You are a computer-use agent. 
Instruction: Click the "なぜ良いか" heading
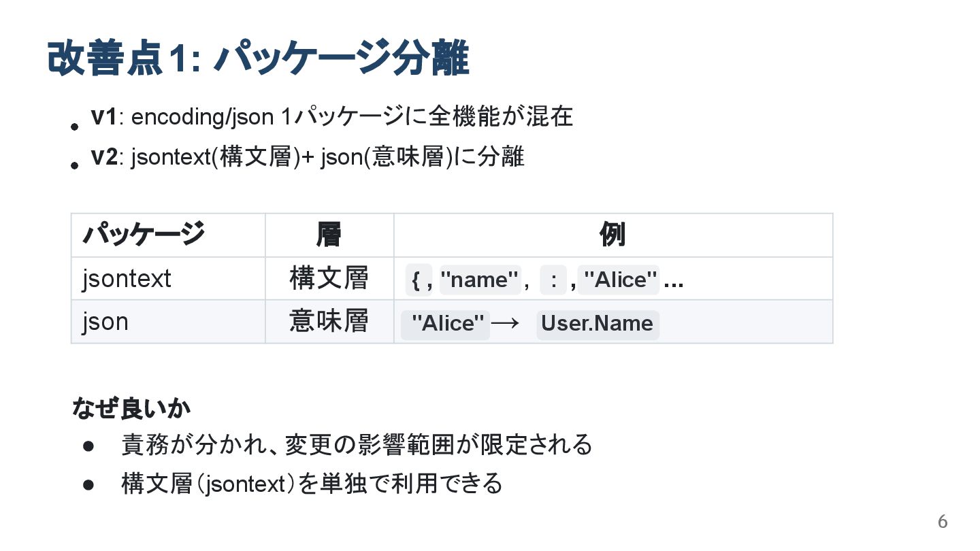point(131,409)
